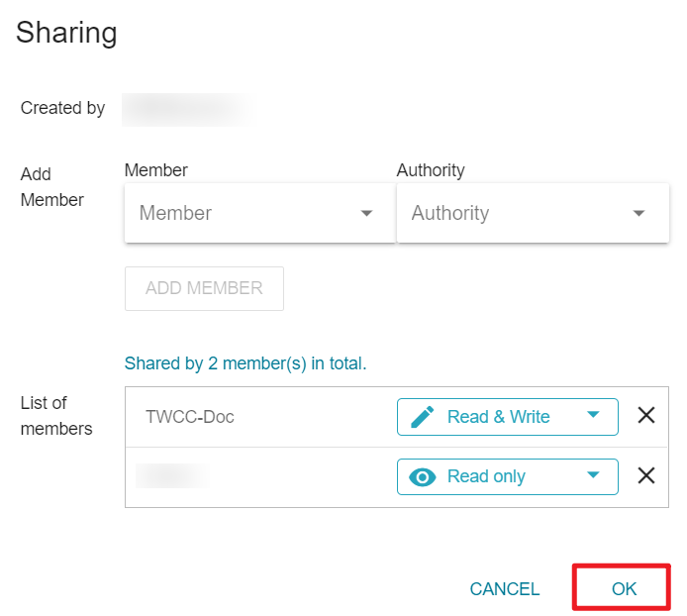Click the TWCC-Doc member name
687x616 pixels.
click(x=190, y=417)
